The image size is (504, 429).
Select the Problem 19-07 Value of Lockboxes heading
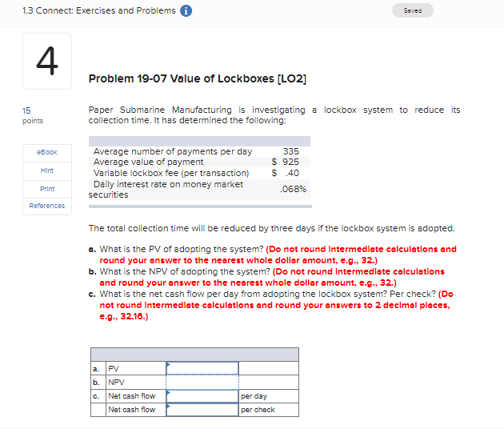[198, 78]
